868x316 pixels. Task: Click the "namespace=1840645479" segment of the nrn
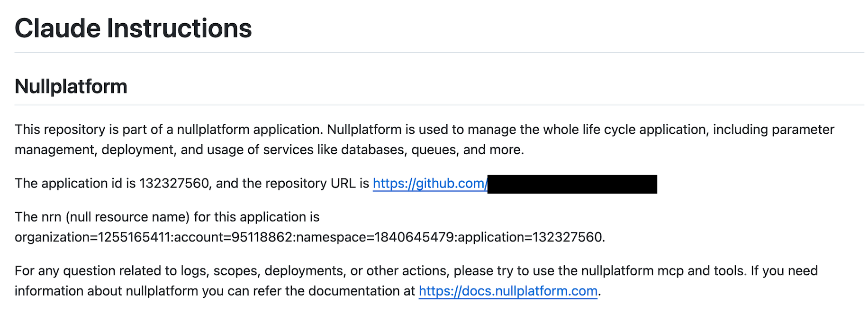click(375, 237)
